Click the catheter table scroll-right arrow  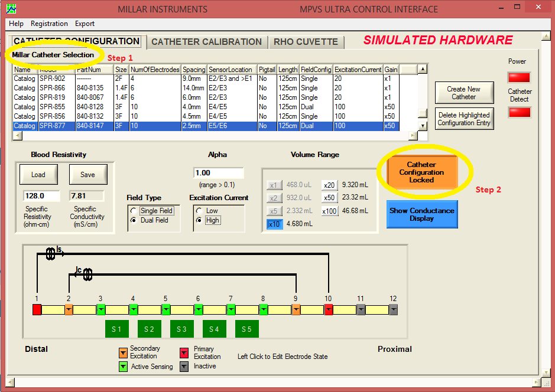(x=413, y=136)
